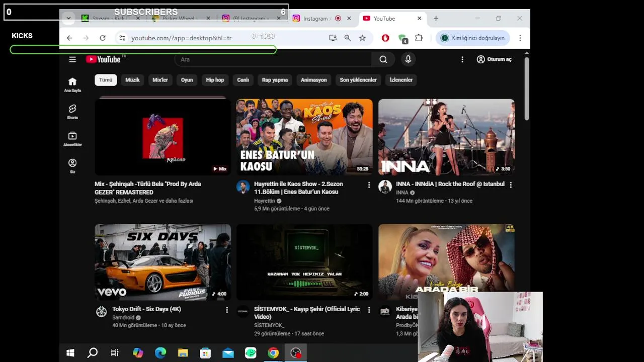Image resolution: width=644 pixels, height=362 pixels.
Task: Open Task View on the taskbar
Action: click(115, 353)
